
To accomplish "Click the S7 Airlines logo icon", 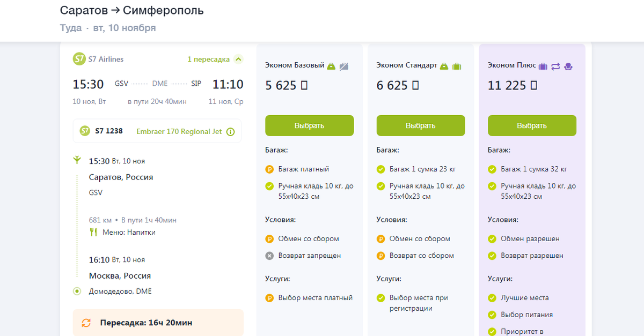I will coord(79,59).
